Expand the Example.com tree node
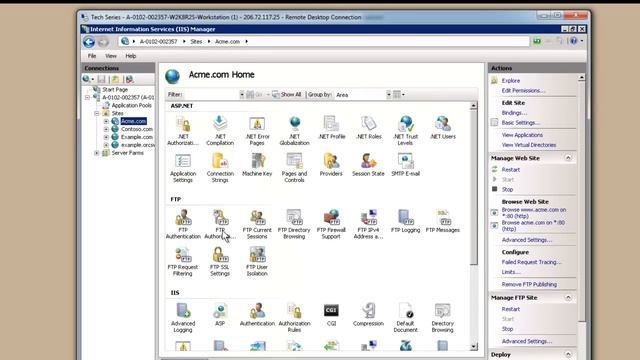This screenshot has height=360, width=640. point(106,137)
